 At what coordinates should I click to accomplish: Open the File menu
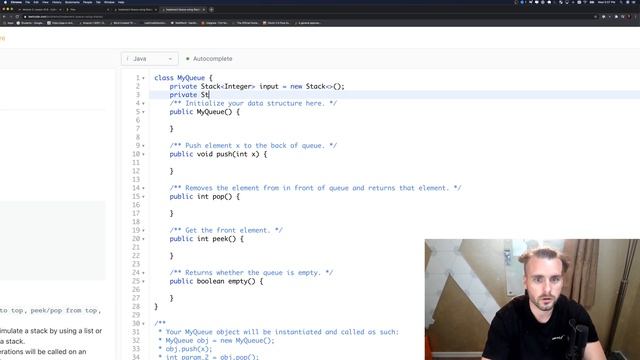[28, 2]
